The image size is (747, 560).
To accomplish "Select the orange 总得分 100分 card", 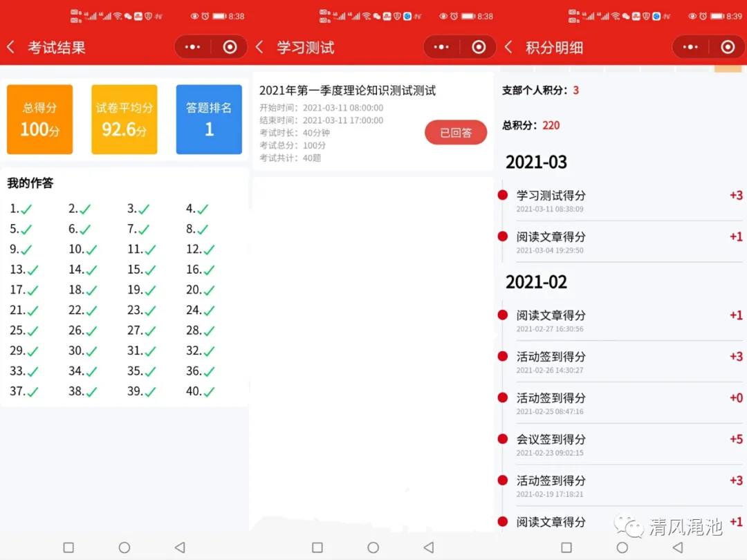I will click(x=39, y=120).
